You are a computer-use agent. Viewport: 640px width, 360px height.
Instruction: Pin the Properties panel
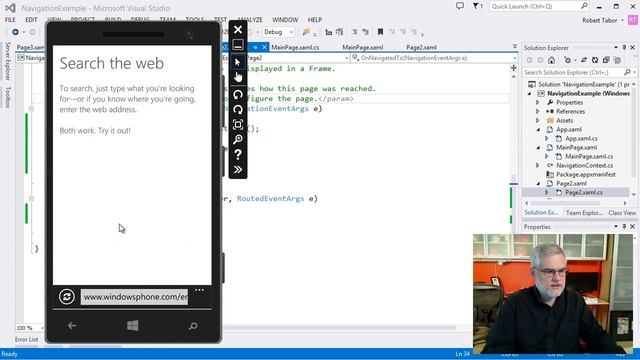point(624,227)
